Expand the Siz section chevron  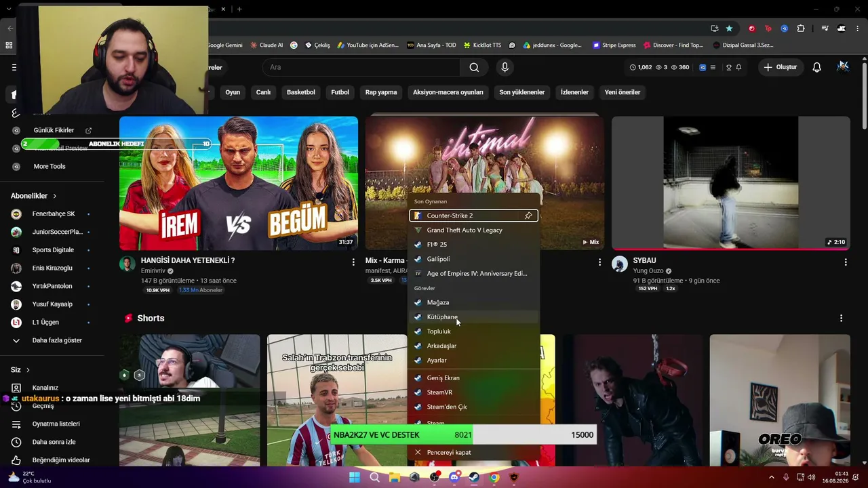[x=28, y=370]
